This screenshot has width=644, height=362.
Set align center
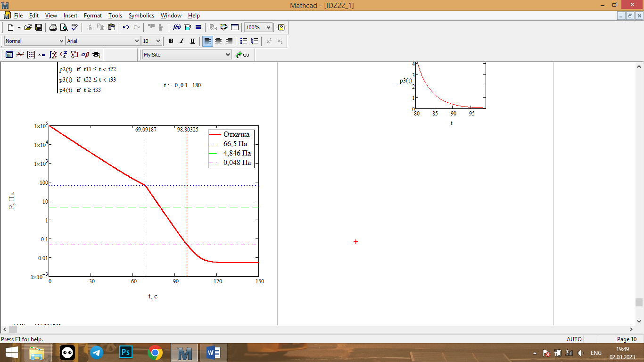[x=218, y=41]
